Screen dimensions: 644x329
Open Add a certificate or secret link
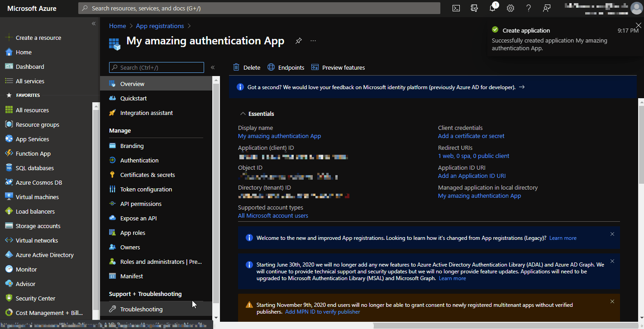click(471, 136)
